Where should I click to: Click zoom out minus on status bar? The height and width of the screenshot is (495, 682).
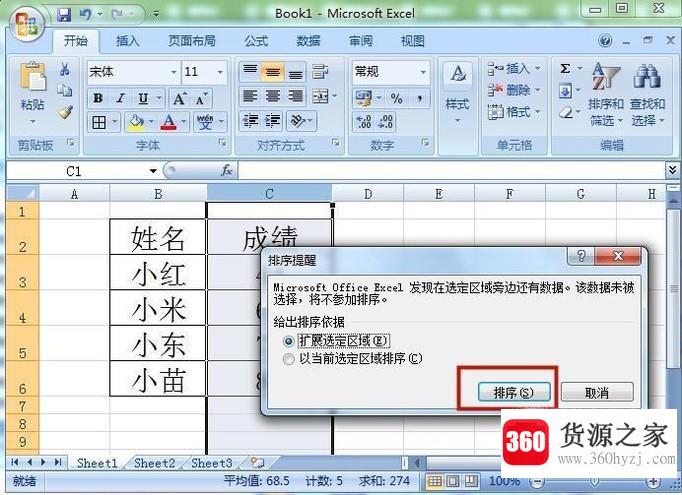pos(538,482)
